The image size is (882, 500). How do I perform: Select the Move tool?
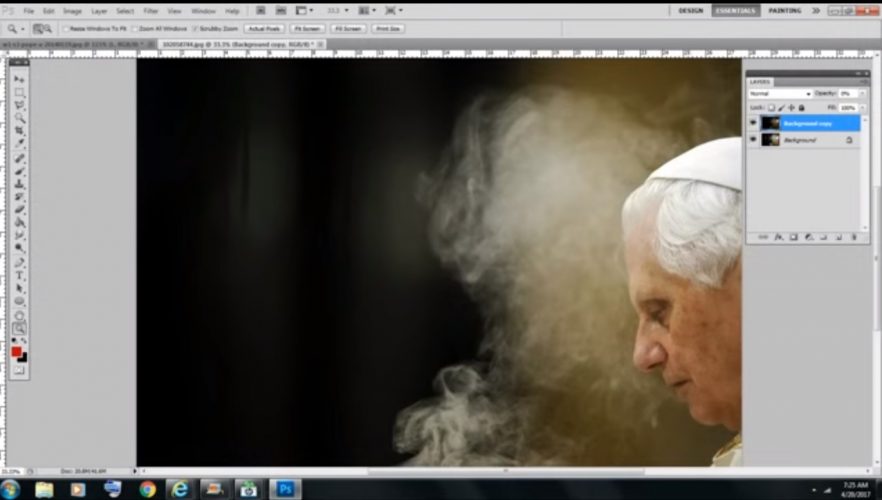click(19, 79)
